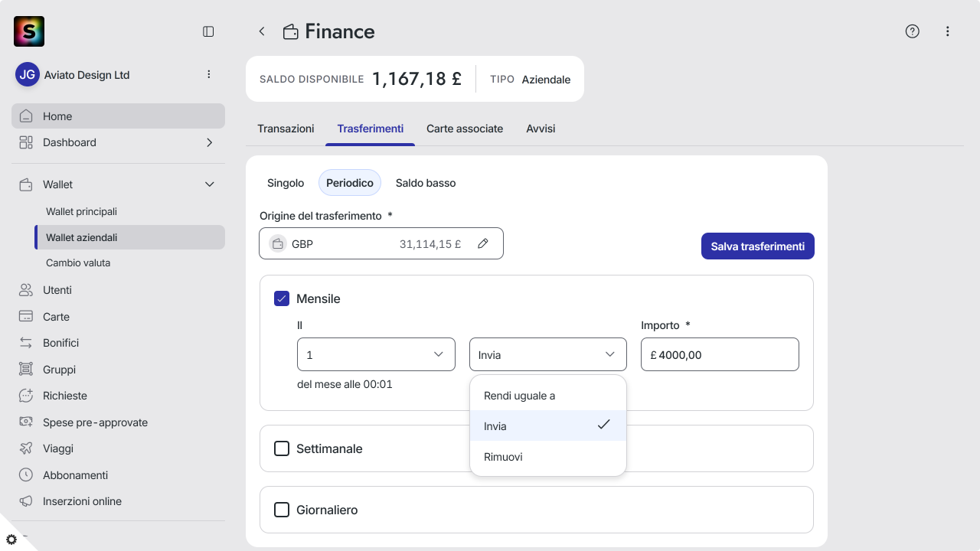The image size is (980, 551).
Task: Open Aviato Design Ltd options menu
Action: (209, 74)
